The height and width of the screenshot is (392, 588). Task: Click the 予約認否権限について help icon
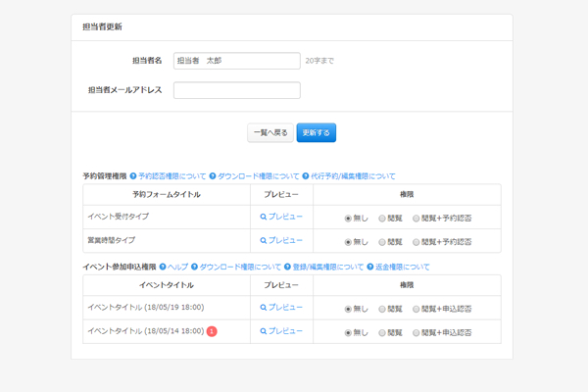pyautogui.click(x=130, y=176)
